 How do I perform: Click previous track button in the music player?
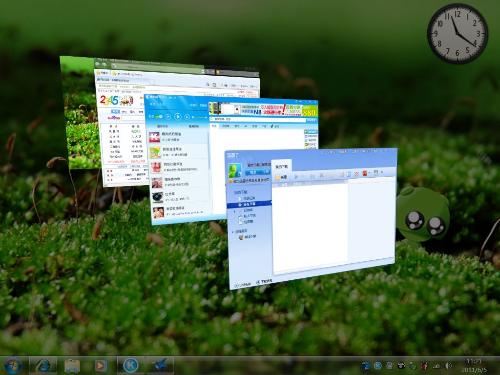tap(168, 116)
